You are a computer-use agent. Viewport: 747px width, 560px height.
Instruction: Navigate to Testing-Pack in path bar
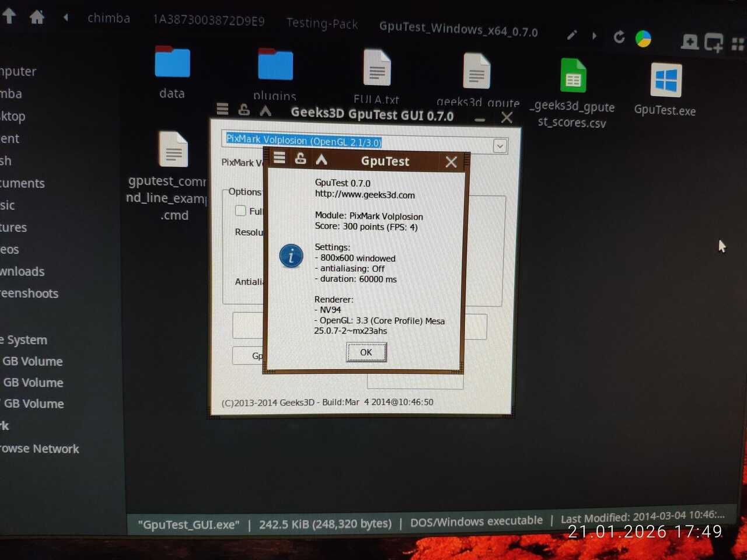322,23
